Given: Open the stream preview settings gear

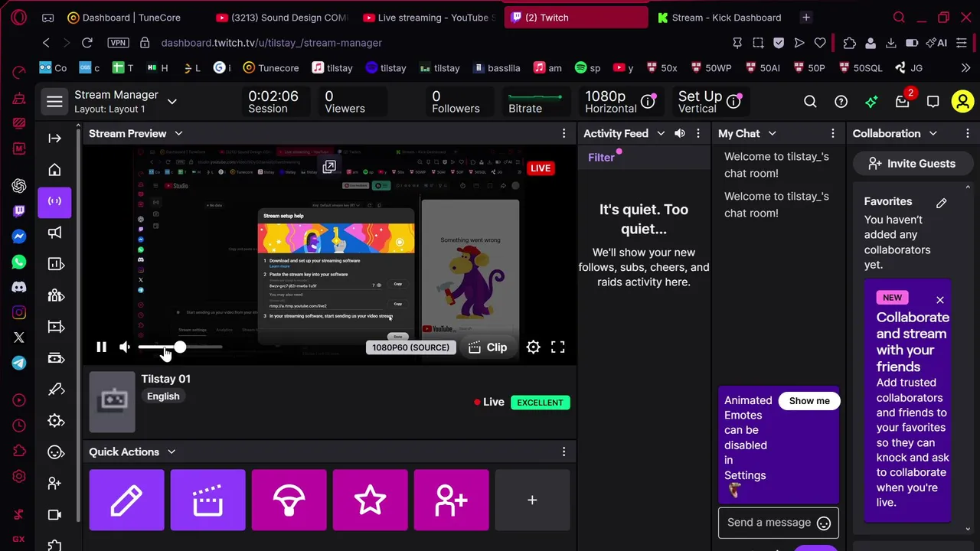Looking at the screenshot, I should [x=534, y=347].
